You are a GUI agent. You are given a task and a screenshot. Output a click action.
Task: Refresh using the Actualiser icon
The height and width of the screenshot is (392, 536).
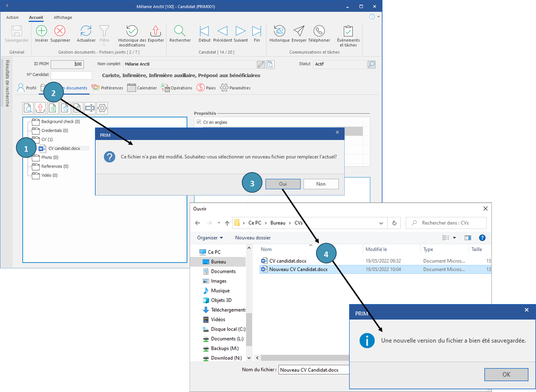[86, 31]
